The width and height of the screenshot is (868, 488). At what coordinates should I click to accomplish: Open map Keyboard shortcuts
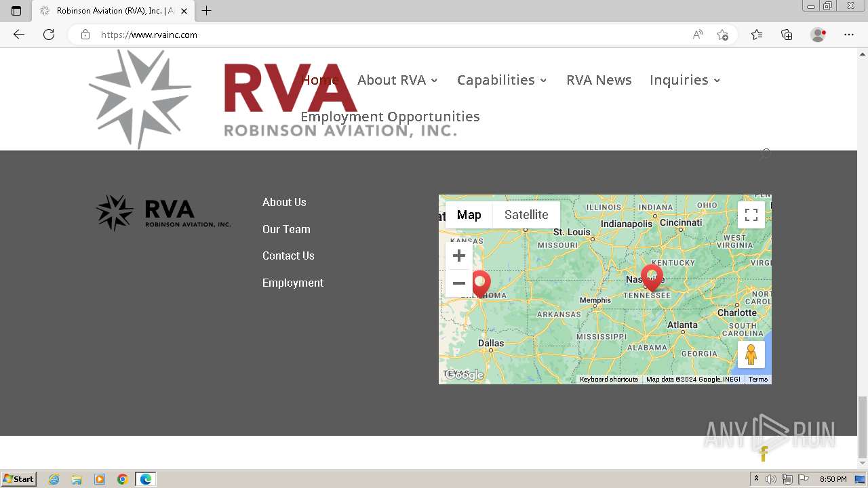click(x=609, y=380)
